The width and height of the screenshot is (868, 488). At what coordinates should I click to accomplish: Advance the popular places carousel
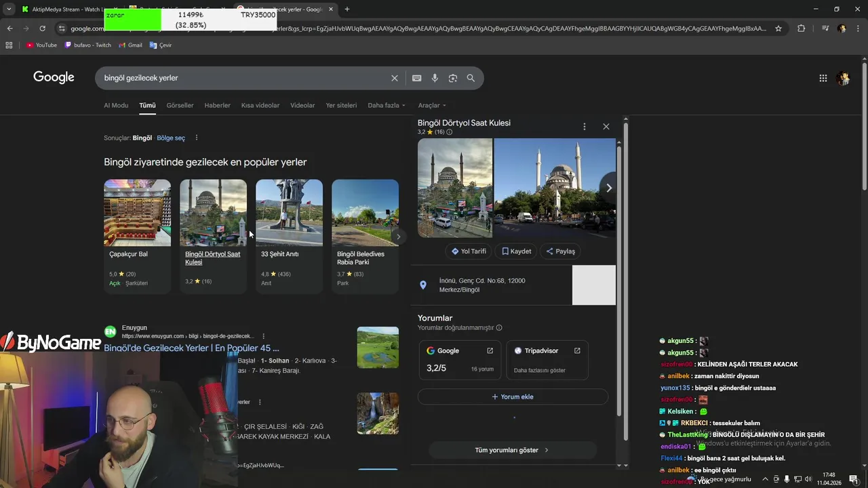tap(398, 237)
